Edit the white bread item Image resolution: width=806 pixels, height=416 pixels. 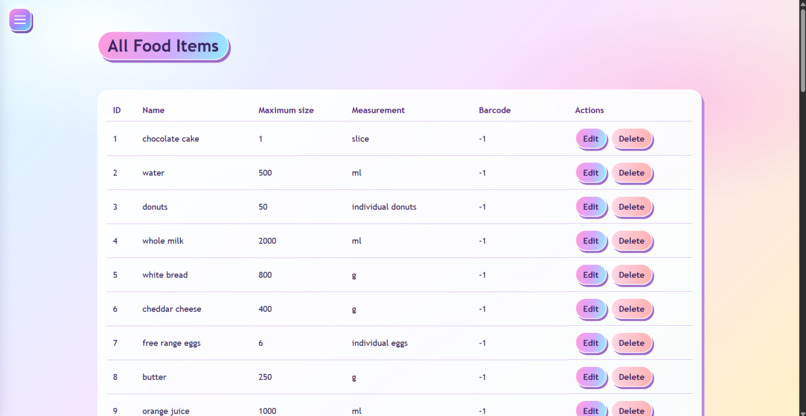pos(591,275)
